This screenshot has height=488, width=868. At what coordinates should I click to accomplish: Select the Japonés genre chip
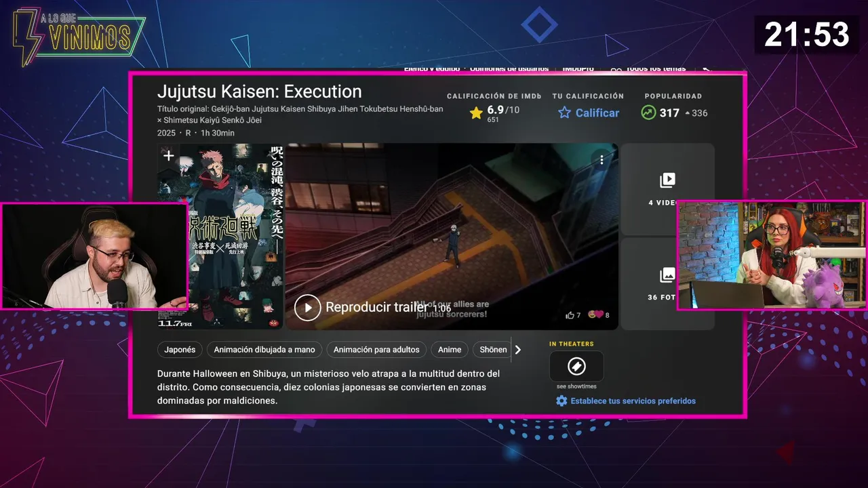[x=180, y=350]
